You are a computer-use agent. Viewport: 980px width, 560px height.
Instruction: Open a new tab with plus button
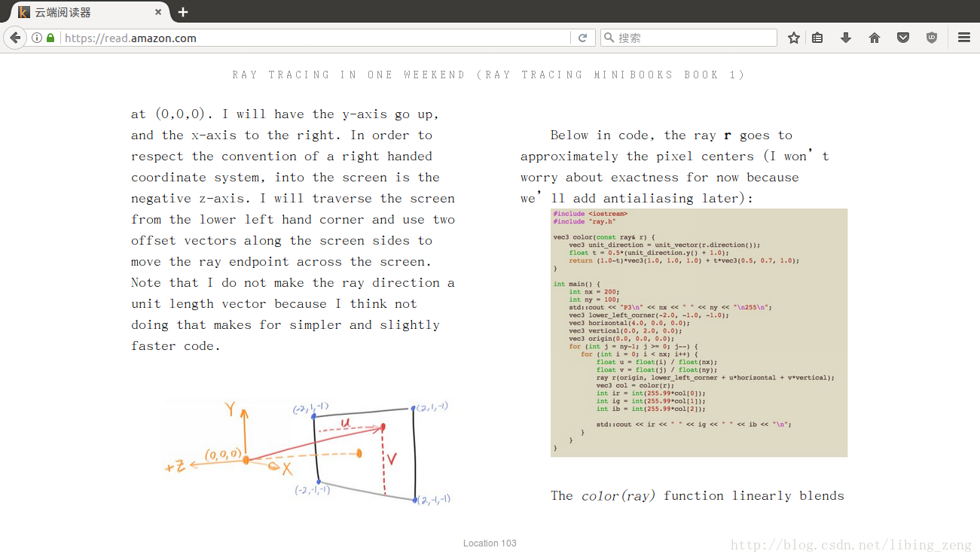point(183,12)
